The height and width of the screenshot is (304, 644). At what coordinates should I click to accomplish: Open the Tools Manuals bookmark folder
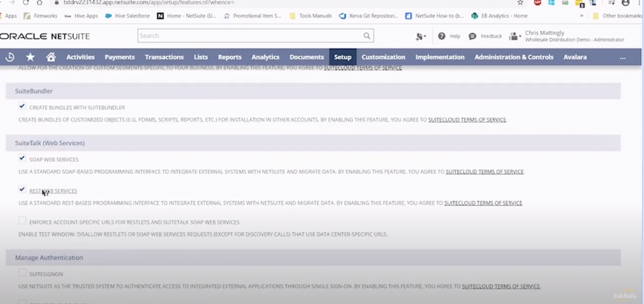tap(311, 16)
